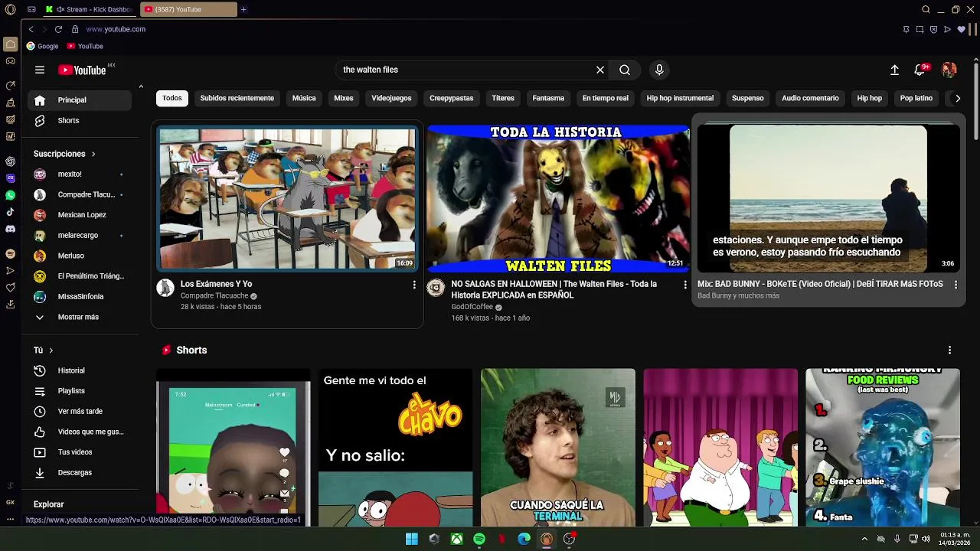Expand the Tú section

coord(44,350)
